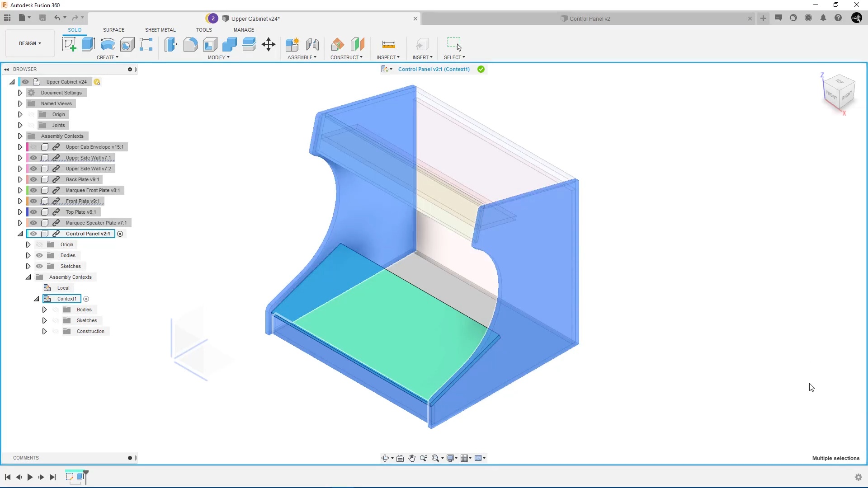
Task: Select the Move/Copy tool
Action: [269, 44]
